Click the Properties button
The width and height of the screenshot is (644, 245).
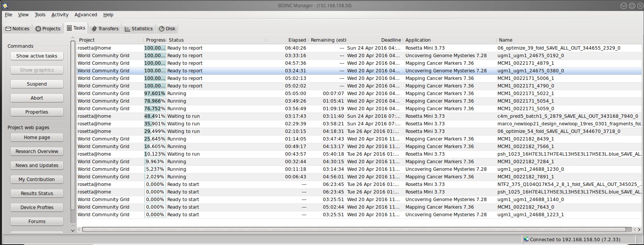(37, 112)
